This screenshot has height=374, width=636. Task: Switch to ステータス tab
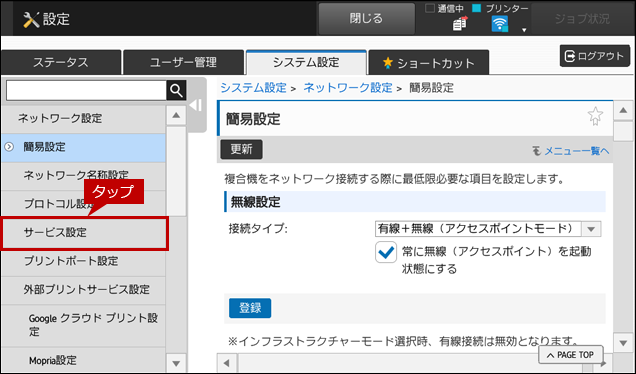pos(61,62)
